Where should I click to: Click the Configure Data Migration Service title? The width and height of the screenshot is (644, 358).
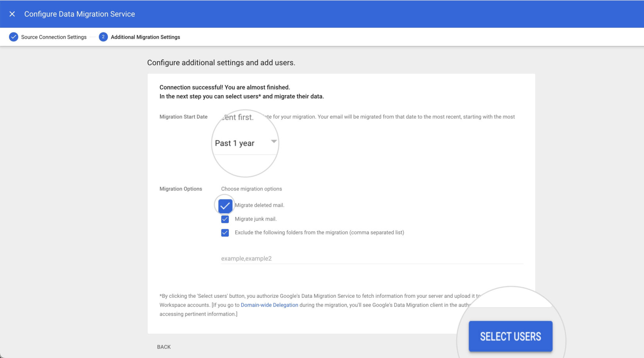tap(79, 14)
